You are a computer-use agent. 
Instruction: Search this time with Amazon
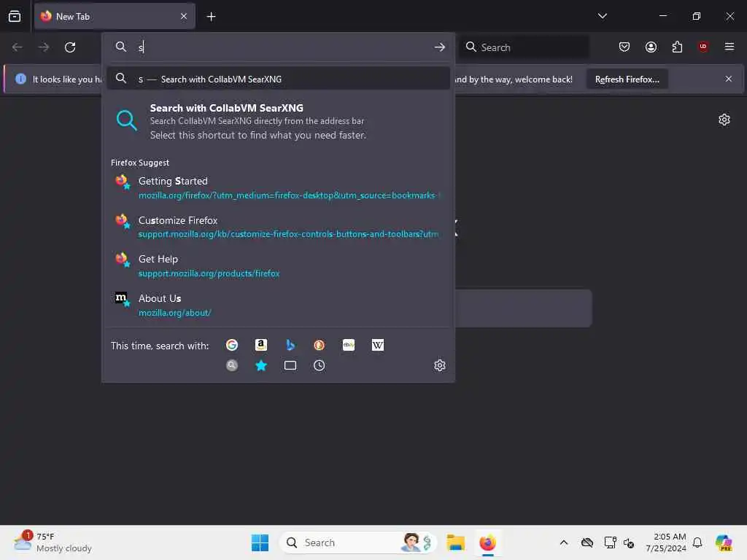click(x=261, y=345)
